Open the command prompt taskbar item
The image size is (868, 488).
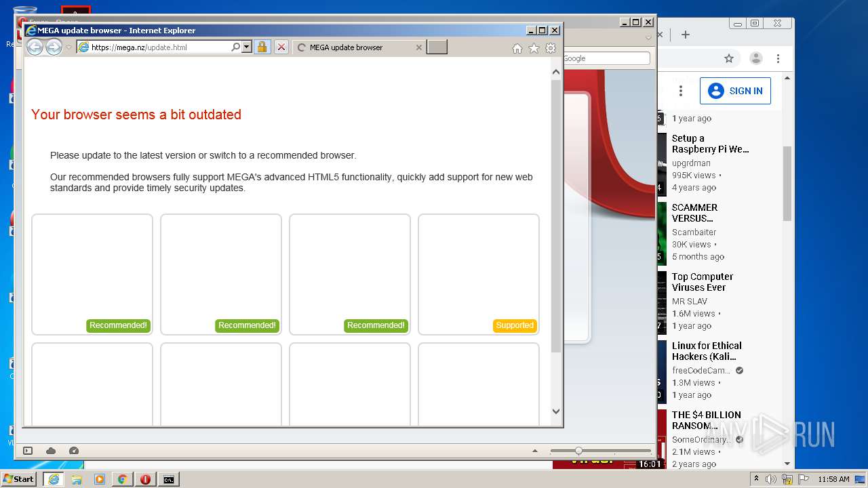click(168, 479)
